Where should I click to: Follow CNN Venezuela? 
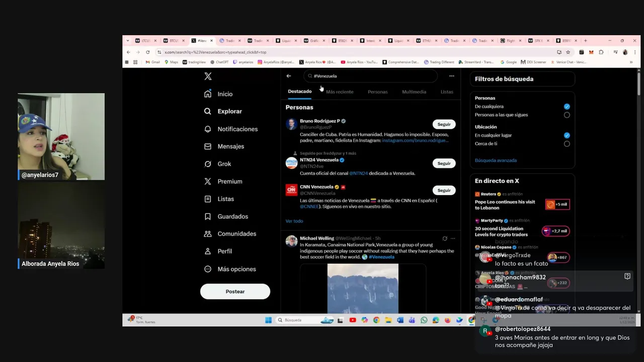pyautogui.click(x=444, y=191)
